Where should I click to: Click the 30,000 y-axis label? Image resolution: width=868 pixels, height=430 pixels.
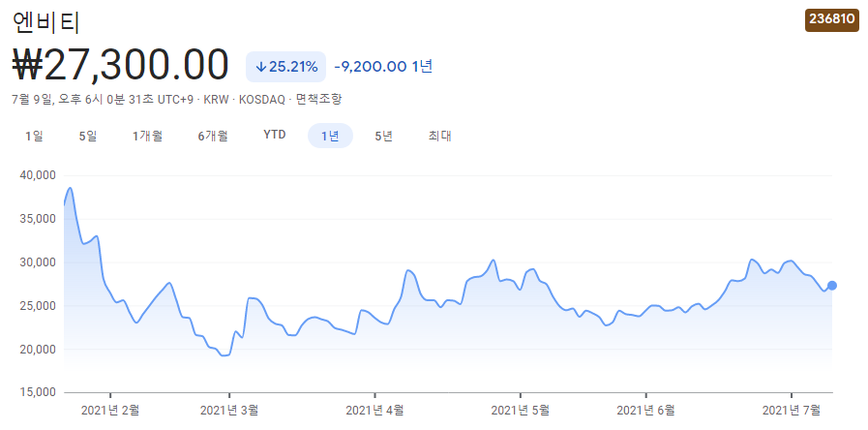[x=38, y=262]
